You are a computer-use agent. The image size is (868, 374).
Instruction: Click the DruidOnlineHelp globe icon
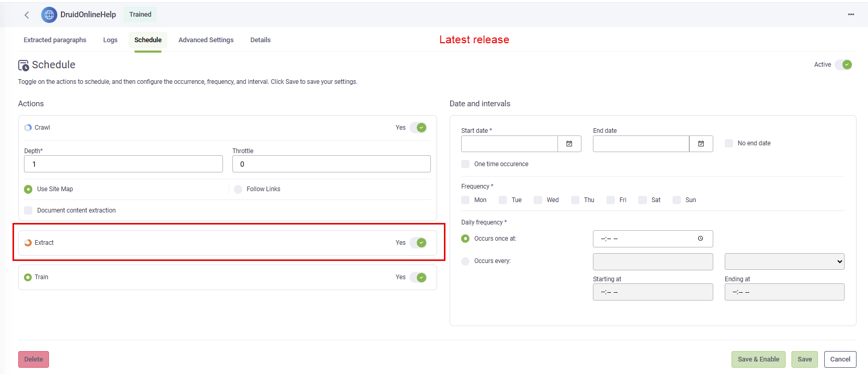[49, 15]
